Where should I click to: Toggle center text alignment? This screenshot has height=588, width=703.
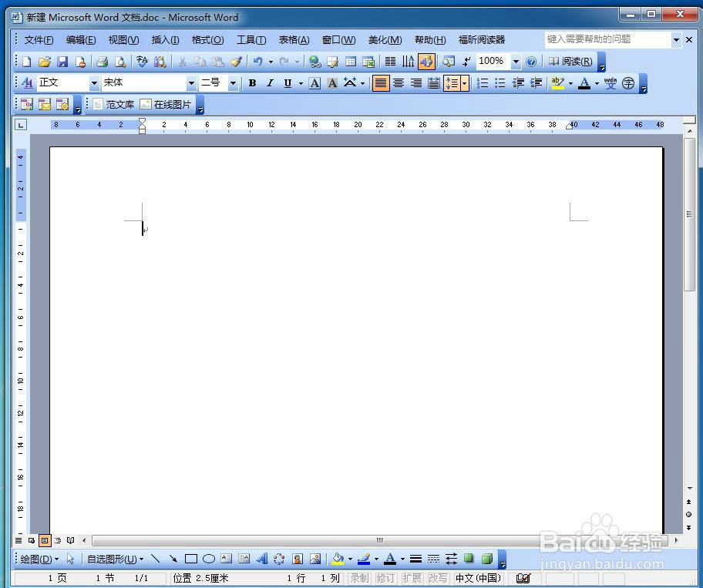(x=399, y=83)
